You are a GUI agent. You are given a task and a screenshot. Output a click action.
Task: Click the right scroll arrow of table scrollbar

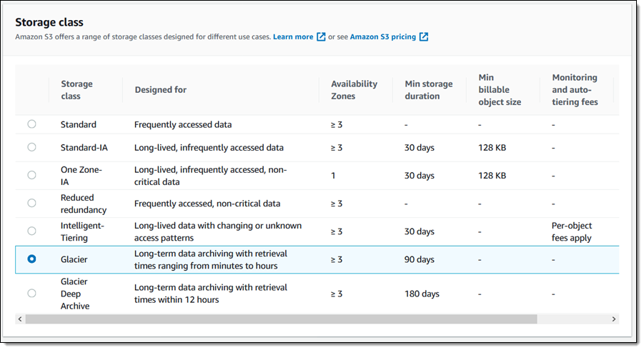click(x=613, y=319)
